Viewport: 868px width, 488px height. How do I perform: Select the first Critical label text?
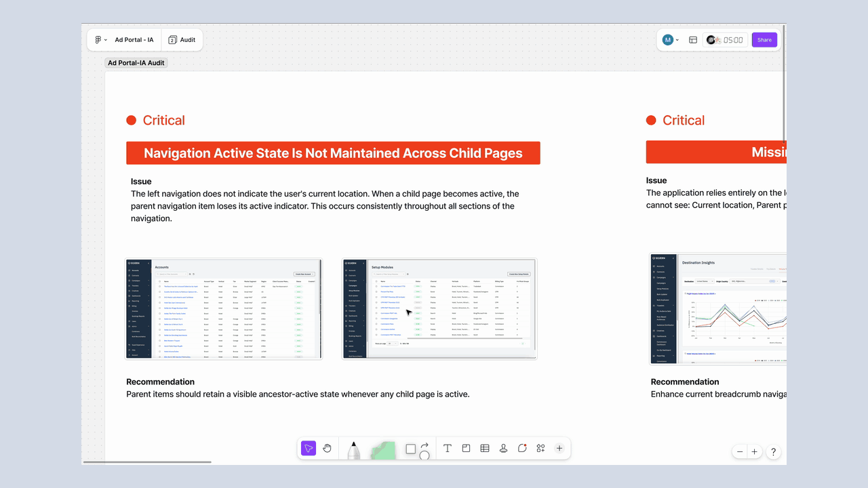point(163,120)
